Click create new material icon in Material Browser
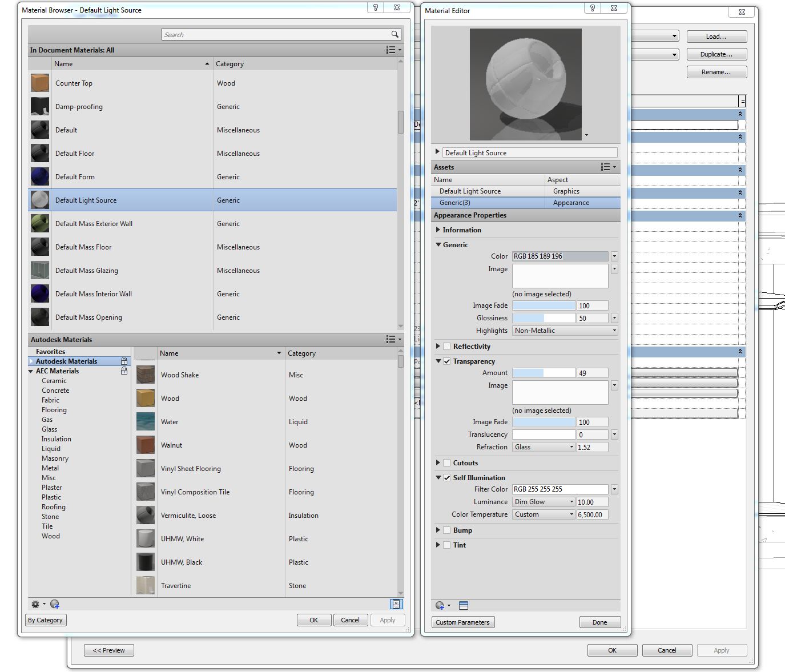This screenshot has width=785, height=672. (x=55, y=604)
